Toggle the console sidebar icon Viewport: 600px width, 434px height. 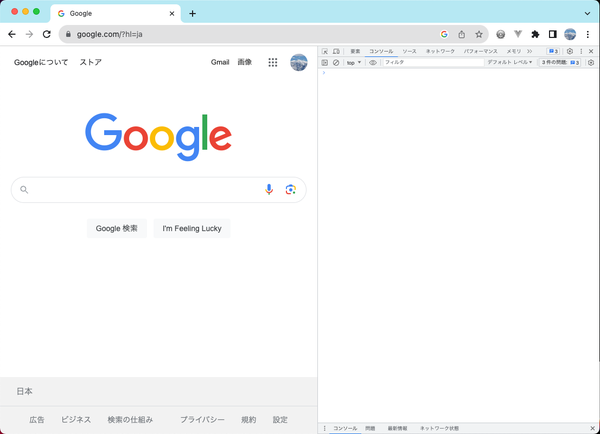[x=324, y=62]
